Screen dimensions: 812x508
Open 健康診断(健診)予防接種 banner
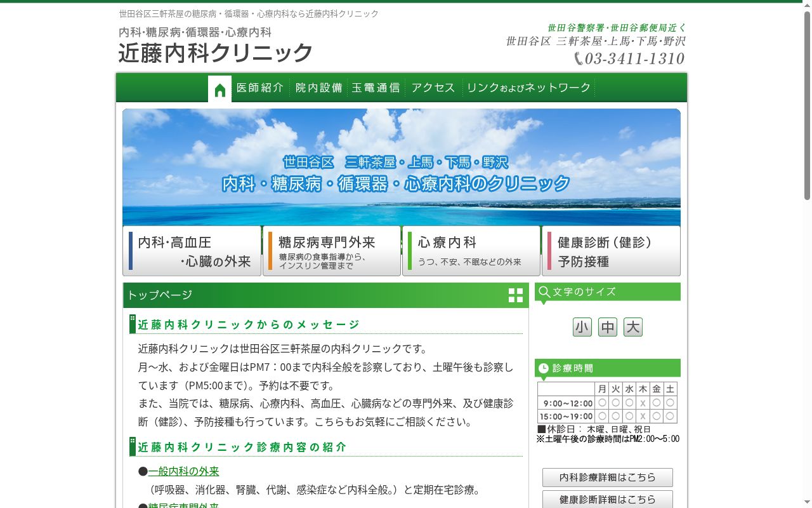611,251
